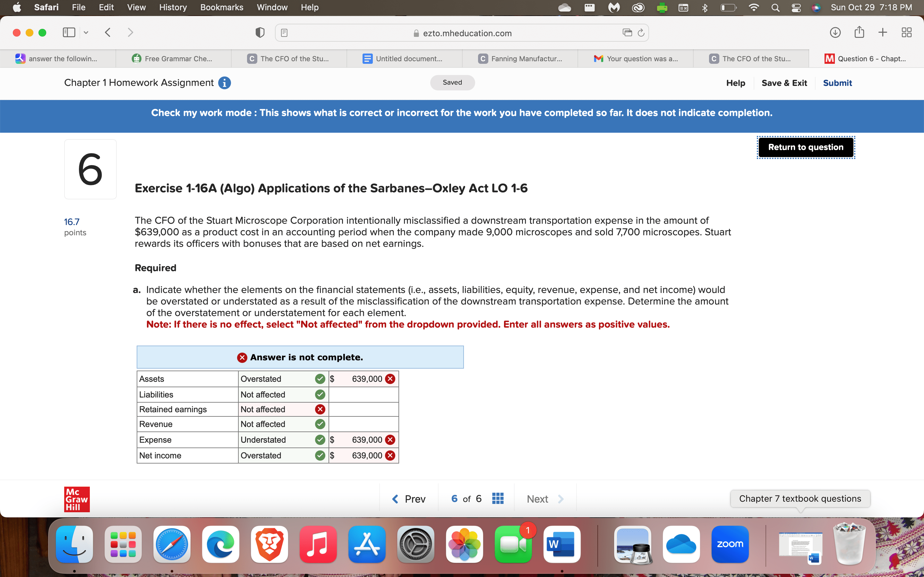Open the Safari downloads icon

point(835,32)
